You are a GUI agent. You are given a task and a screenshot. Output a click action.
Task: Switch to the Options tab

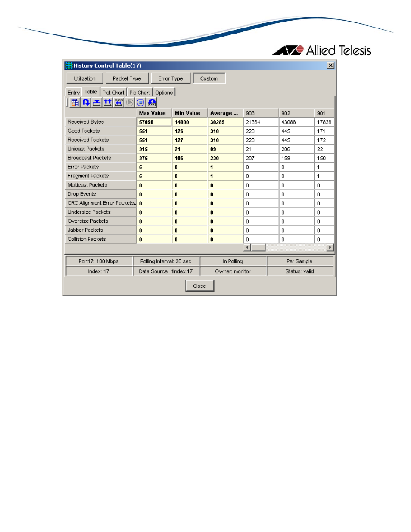[164, 93]
